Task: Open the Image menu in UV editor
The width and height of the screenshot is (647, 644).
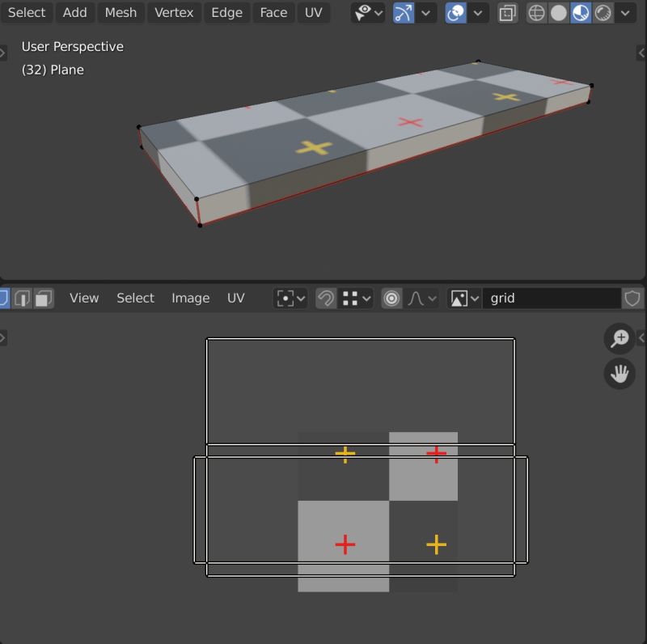Action: click(x=191, y=298)
